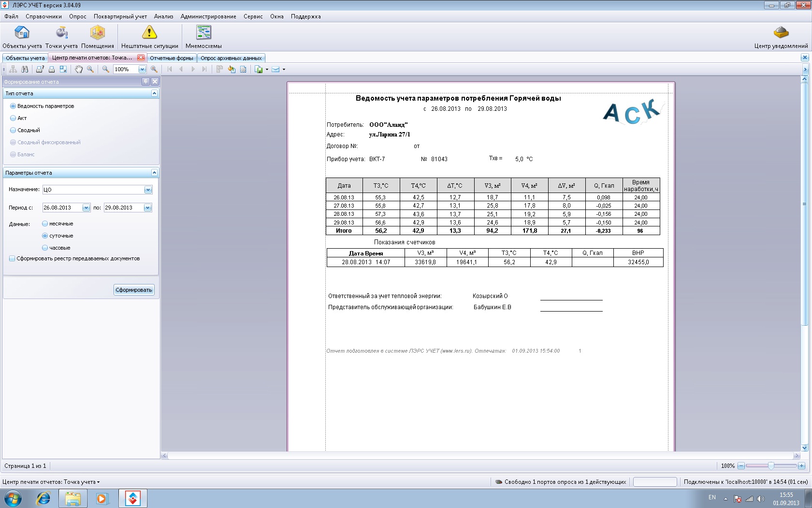Go to previous page arrow
The image size is (812, 508).
tap(181, 69)
